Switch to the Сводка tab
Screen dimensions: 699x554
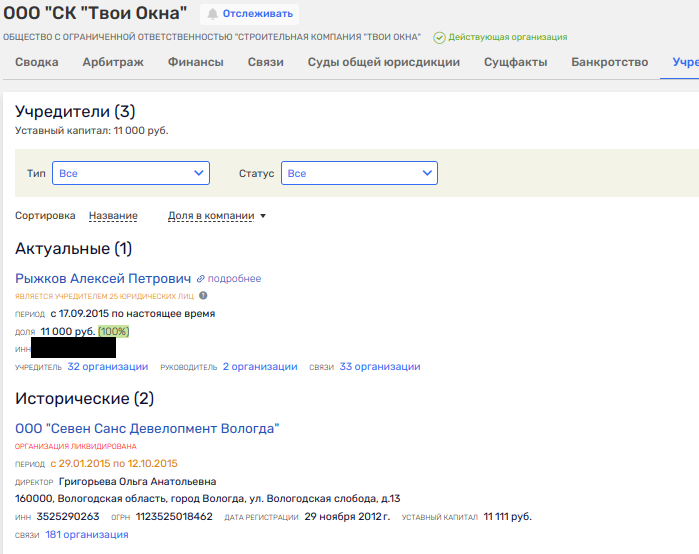[x=37, y=62]
